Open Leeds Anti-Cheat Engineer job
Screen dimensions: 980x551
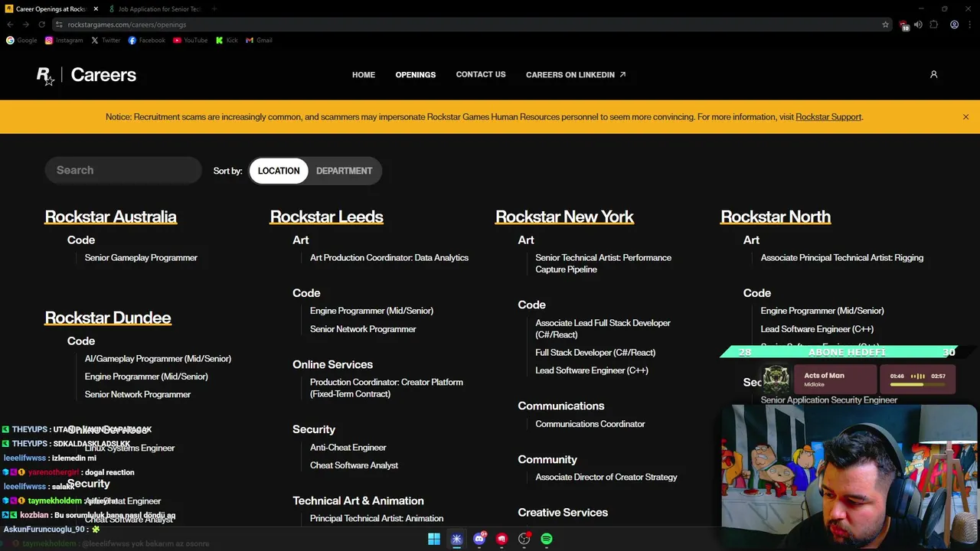[x=348, y=448]
